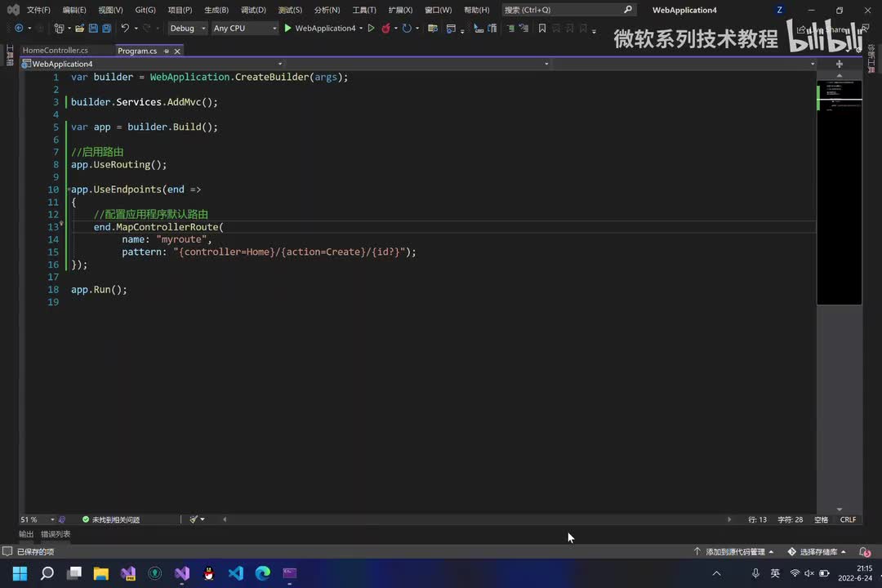Viewport: 882px width, 588px height.
Task: Open the 输出 panel tab
Action: click(26, 534)
